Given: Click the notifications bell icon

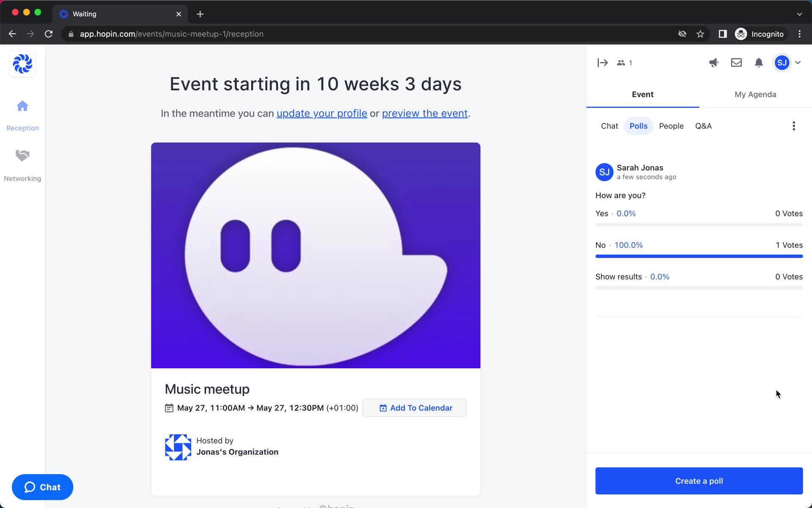Looking at the screenshot, I should pyautogui.click(x=758, y=63).
